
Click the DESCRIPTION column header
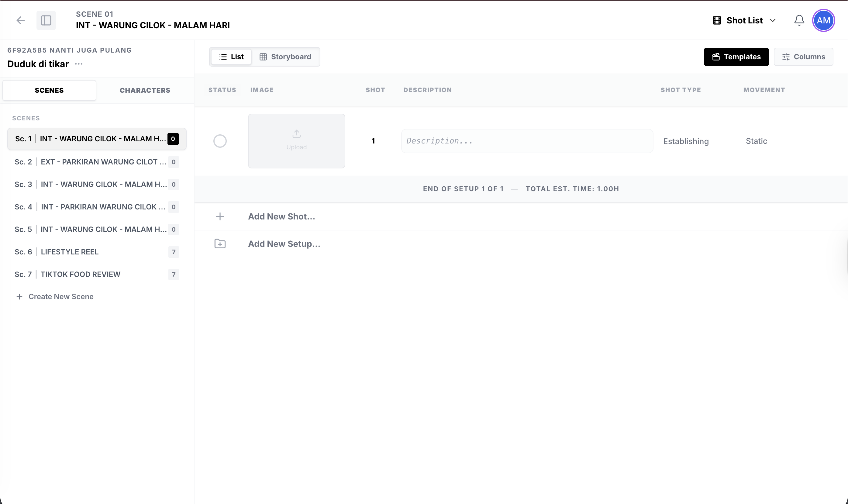click(427, 90)
